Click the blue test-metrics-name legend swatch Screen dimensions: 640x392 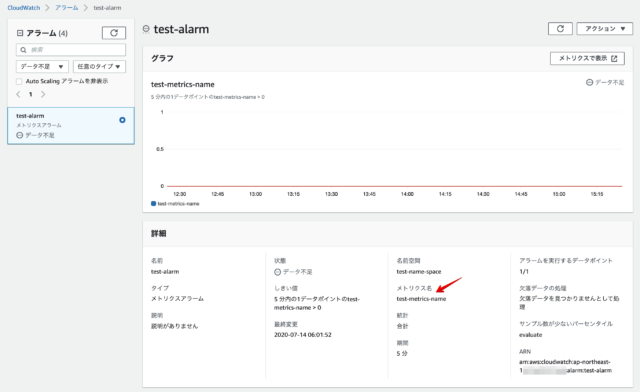[153, 203]
